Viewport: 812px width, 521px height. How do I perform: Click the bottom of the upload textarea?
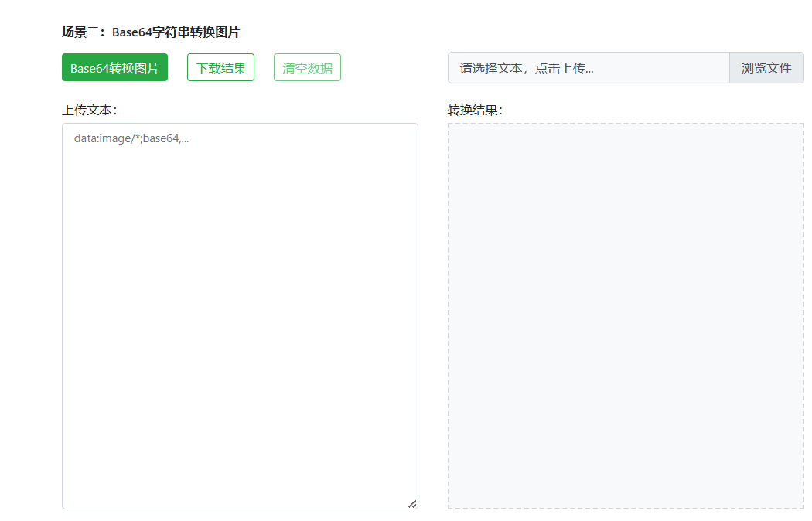point(240,495)
